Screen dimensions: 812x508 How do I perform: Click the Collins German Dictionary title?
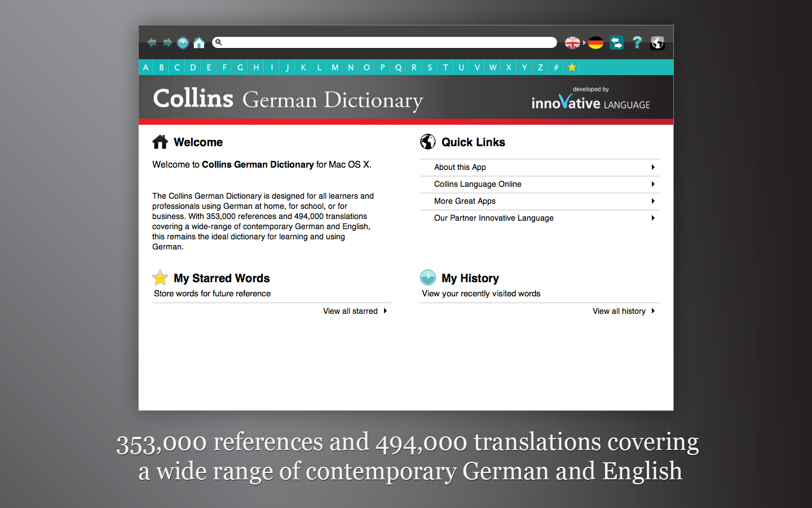click(288, 99)
